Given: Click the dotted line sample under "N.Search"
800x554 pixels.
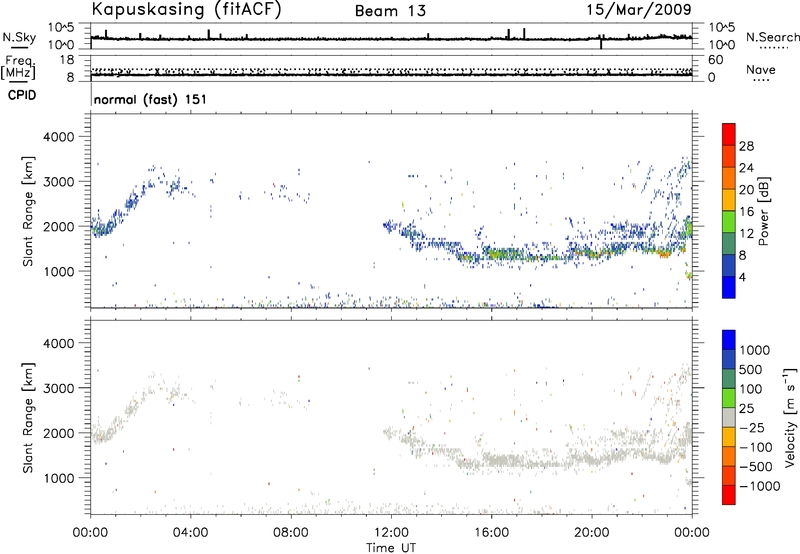Looking at the screenshot, I should pyautogui.click(x=773, y=47).
